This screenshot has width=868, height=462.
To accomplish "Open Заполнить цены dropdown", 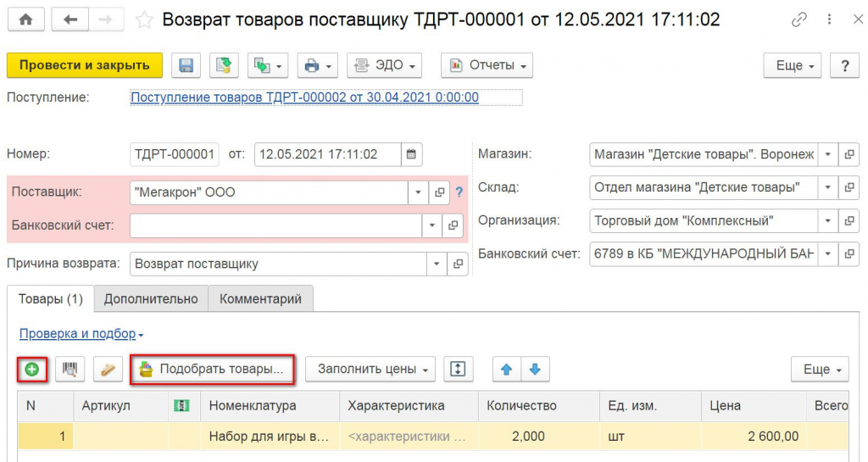I will (371, 369).
